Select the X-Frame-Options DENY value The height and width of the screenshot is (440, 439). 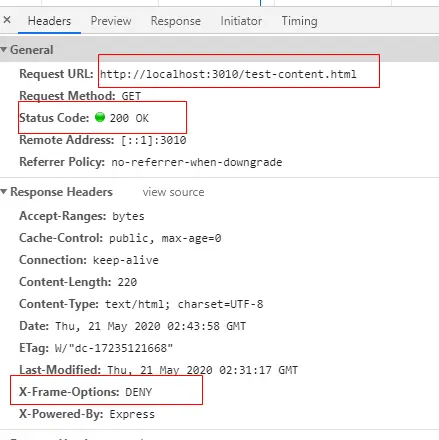(139, 392)
